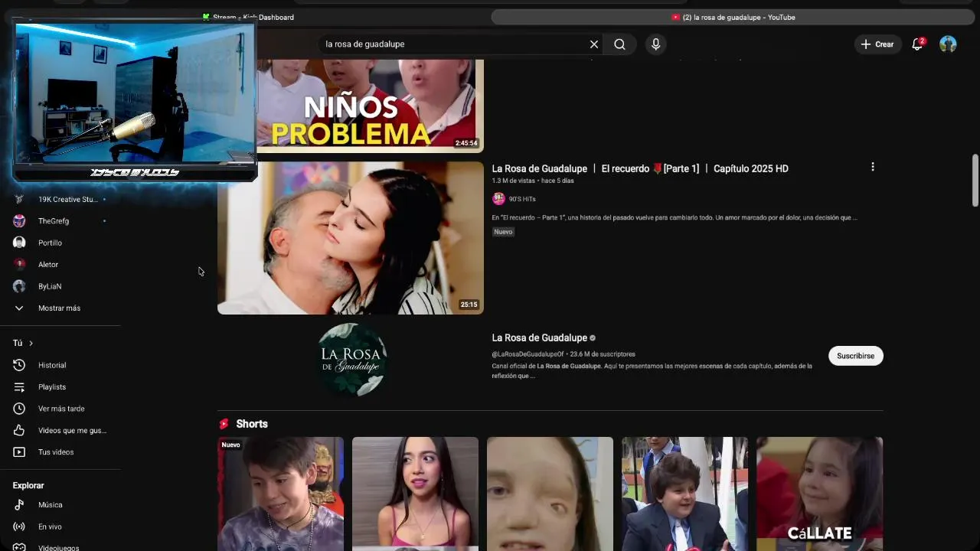The width and height of the screenshot is (980, 551).
Task: Open the notifications bell
Action: point(917,44)
